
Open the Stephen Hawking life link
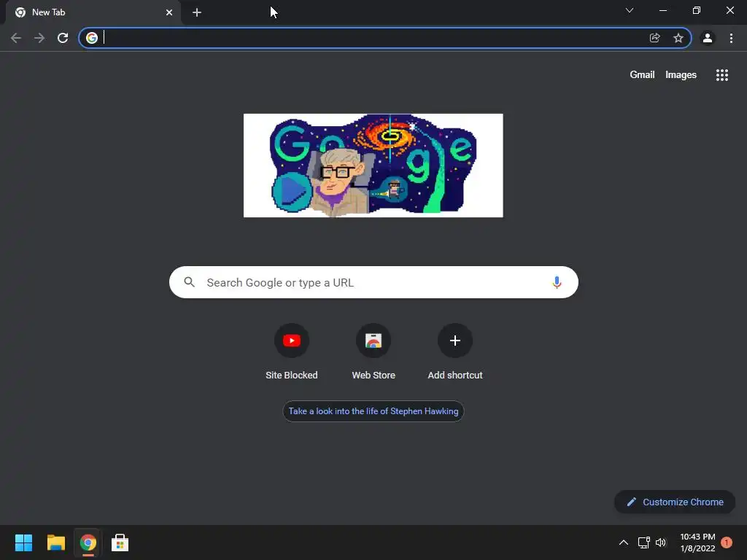tap(373, 411)
